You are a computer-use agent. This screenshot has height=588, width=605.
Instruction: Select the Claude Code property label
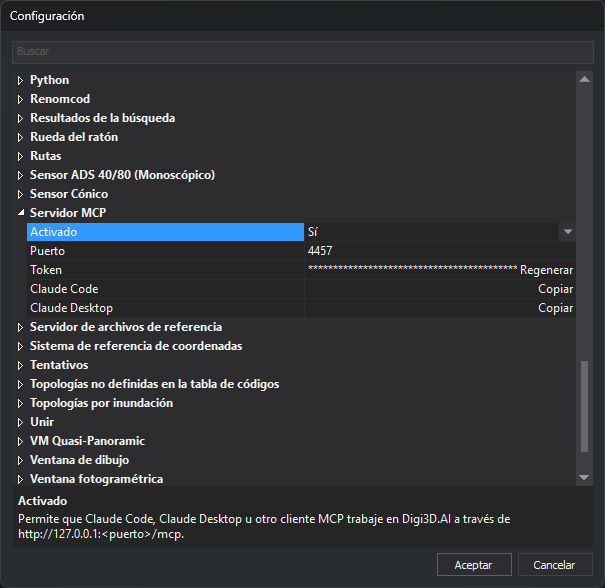(x=64, y=289)
